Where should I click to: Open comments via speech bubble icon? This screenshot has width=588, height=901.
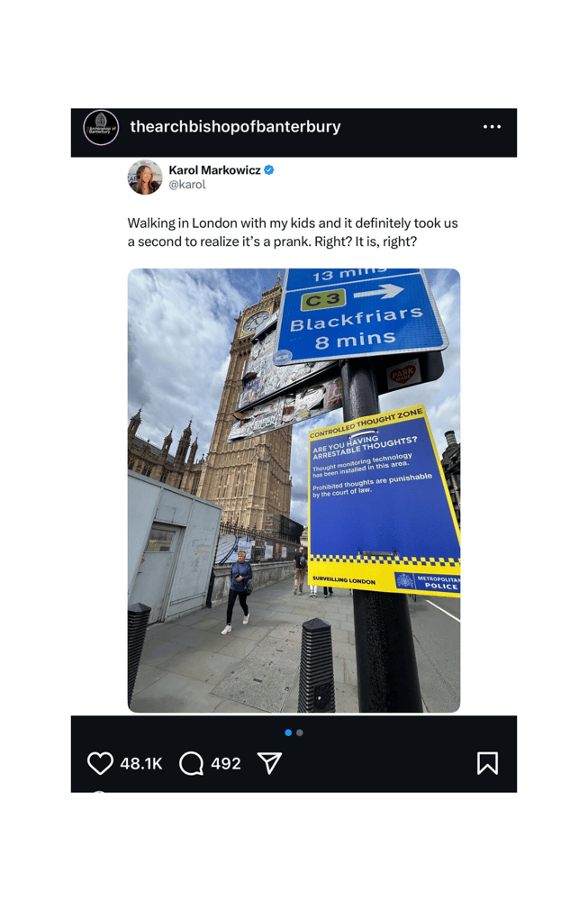coord(191,763)
